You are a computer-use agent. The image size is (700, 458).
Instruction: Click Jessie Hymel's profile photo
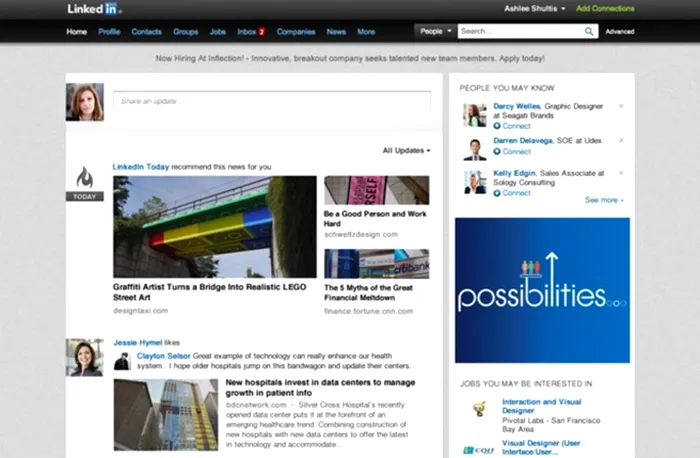(85, 358)
